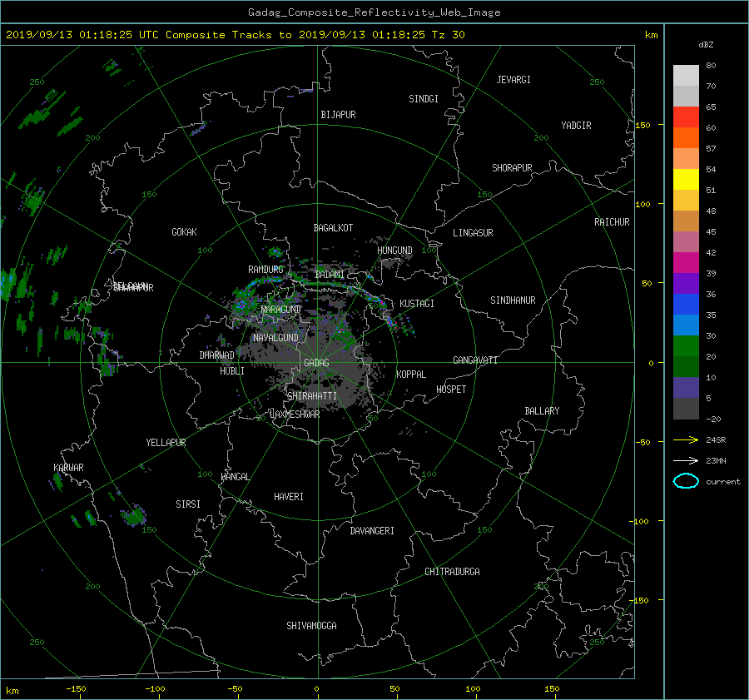Click the RAICHUR city label
This screenshot has width=749, height=700.
coord(612,222)
